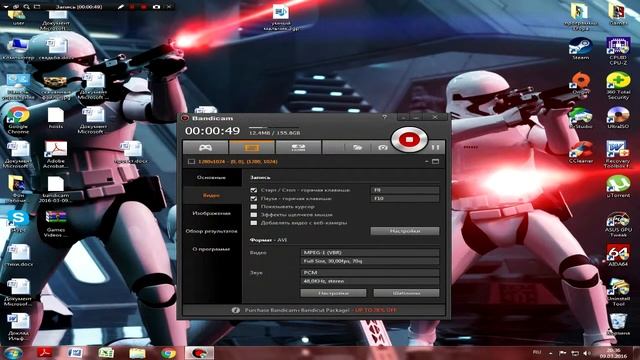The width and height of the screenshot is (640, 360).
Task: Open the Uninstall Tool shortcut
Action: coord(618,292)
